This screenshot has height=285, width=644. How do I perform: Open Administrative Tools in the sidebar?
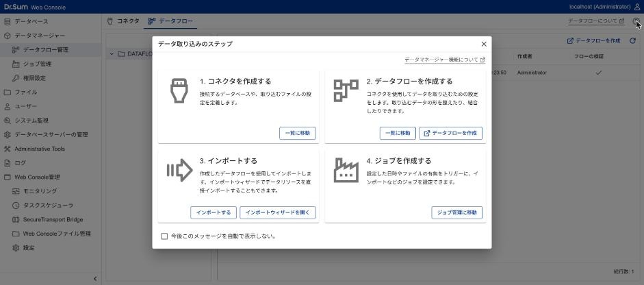pos(51,149)
